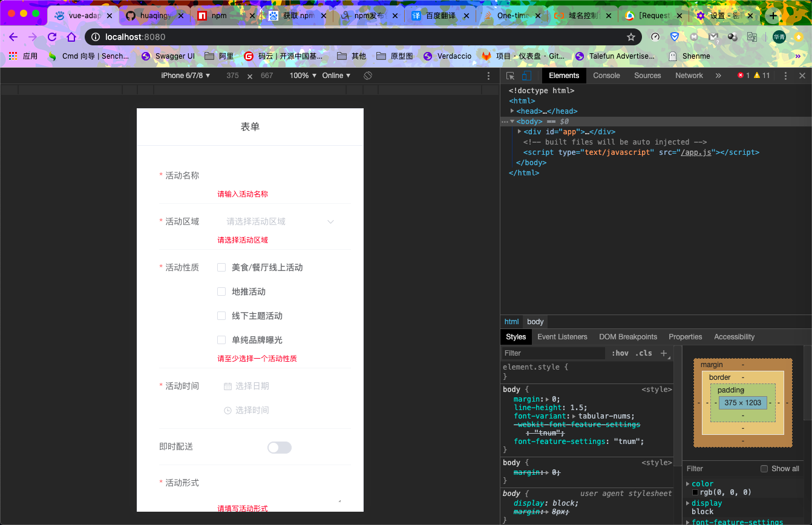Image resolution: width=812 pixels, height=525 pixels.
Task: Expand the color computed property
Action: pos(688,484)
